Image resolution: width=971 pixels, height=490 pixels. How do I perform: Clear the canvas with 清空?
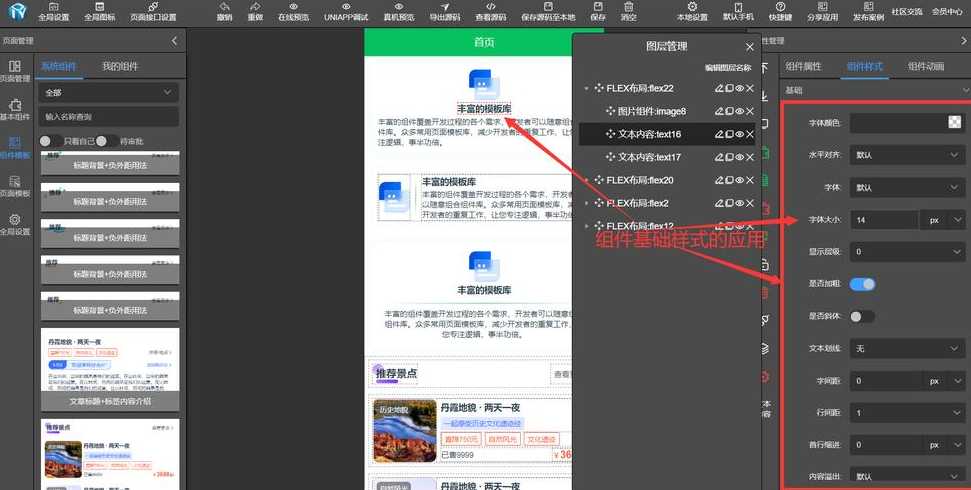pos(629,12)
